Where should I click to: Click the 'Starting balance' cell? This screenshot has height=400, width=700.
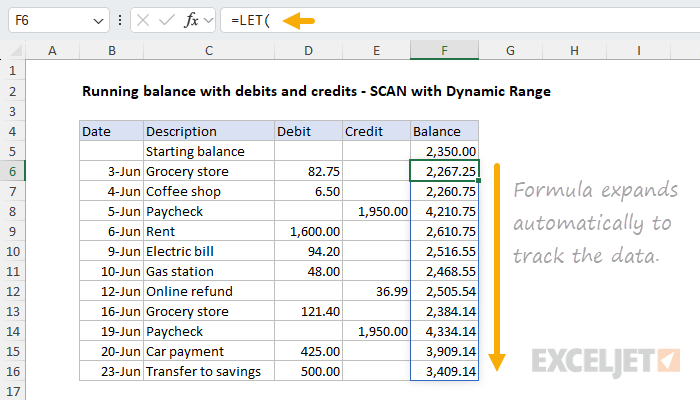[208, 151]
